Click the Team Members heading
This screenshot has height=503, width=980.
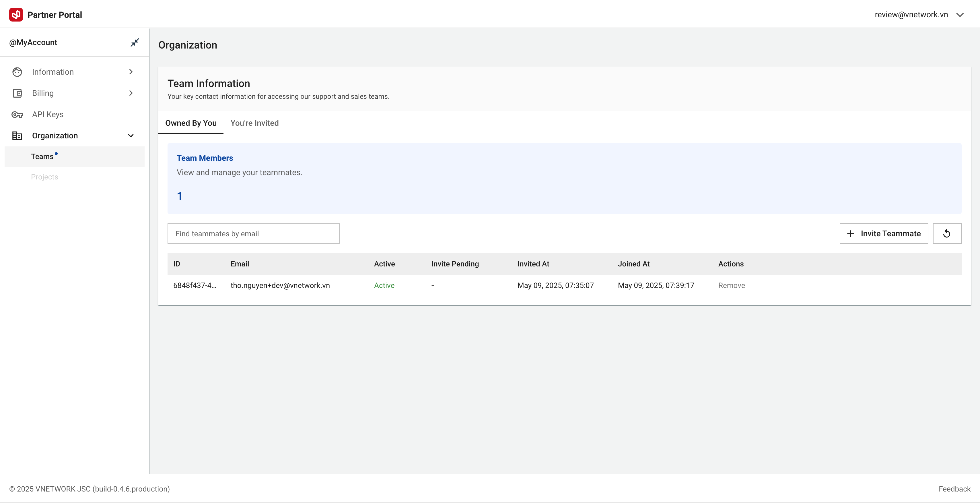(x=205, y=158)
